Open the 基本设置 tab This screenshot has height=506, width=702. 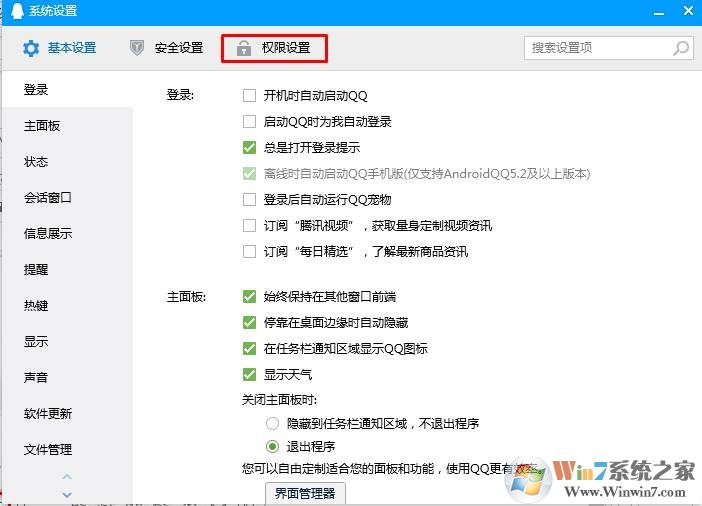pos(60,48)
